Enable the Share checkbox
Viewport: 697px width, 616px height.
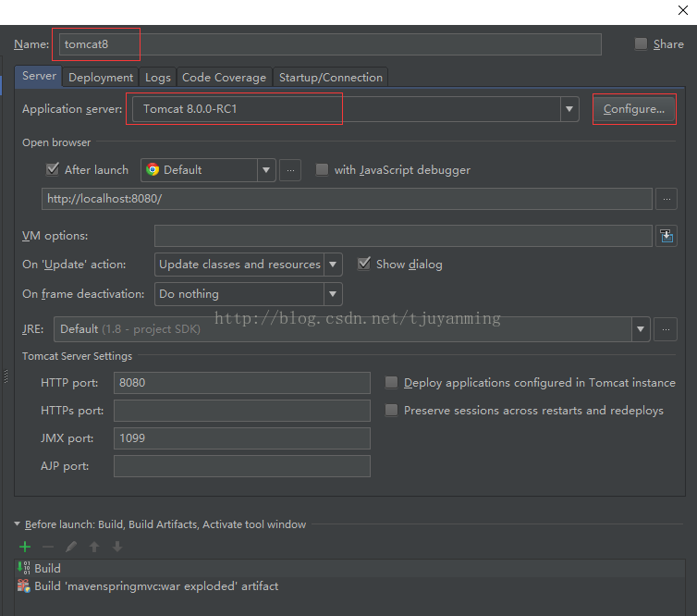[641, 43]
